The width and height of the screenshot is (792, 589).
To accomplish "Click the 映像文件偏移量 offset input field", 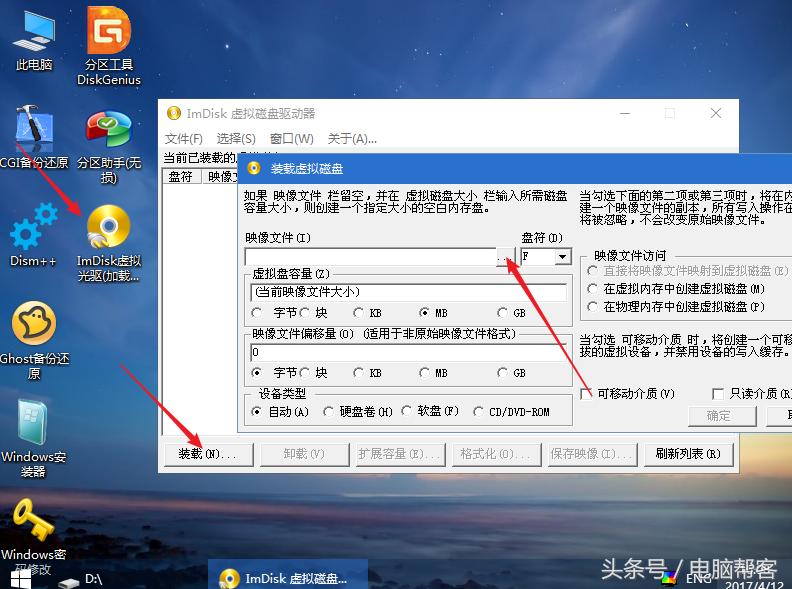I will point(408,352).
